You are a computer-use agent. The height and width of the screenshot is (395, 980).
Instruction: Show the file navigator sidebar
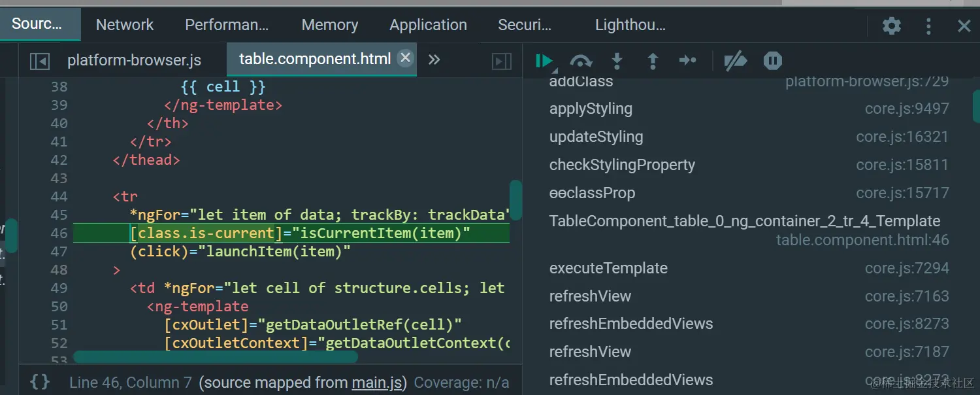tap(40, 61)
